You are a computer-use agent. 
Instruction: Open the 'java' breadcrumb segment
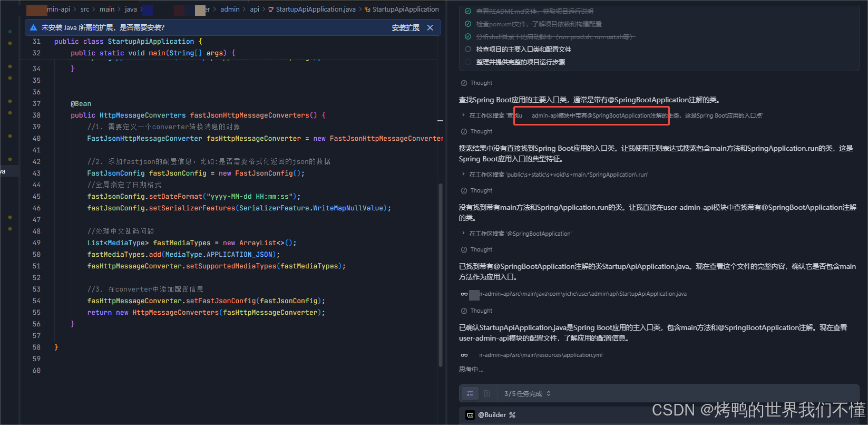tap(131, 9)
